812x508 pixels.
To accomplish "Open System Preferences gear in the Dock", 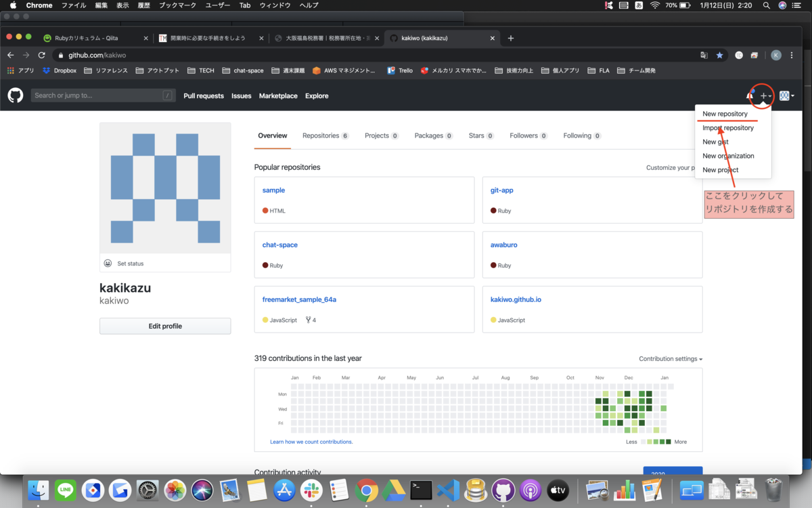I will pos(148,490).
